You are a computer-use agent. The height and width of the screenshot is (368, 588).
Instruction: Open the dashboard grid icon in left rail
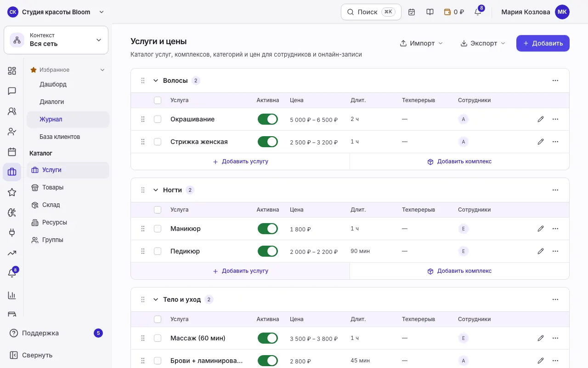[12, 71]
